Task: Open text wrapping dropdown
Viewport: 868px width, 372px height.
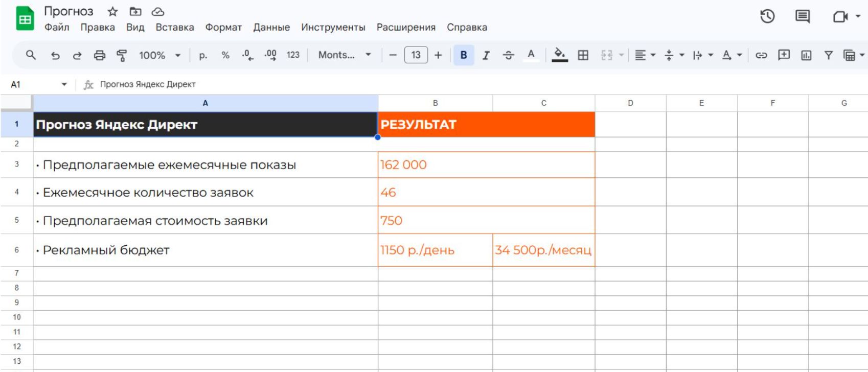Action: pos(703,55)
